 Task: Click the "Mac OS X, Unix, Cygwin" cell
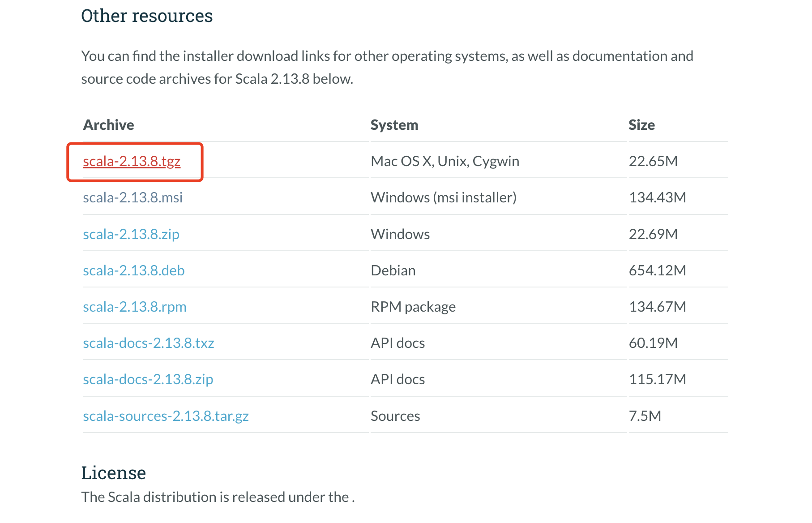click(x=444, y=161)
